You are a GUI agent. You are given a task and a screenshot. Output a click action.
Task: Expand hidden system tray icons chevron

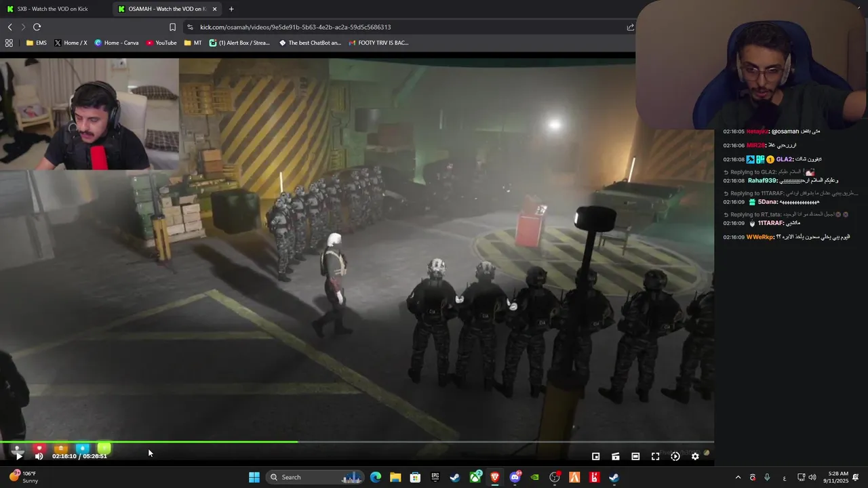pyautogui.click(x=738, y=477)
